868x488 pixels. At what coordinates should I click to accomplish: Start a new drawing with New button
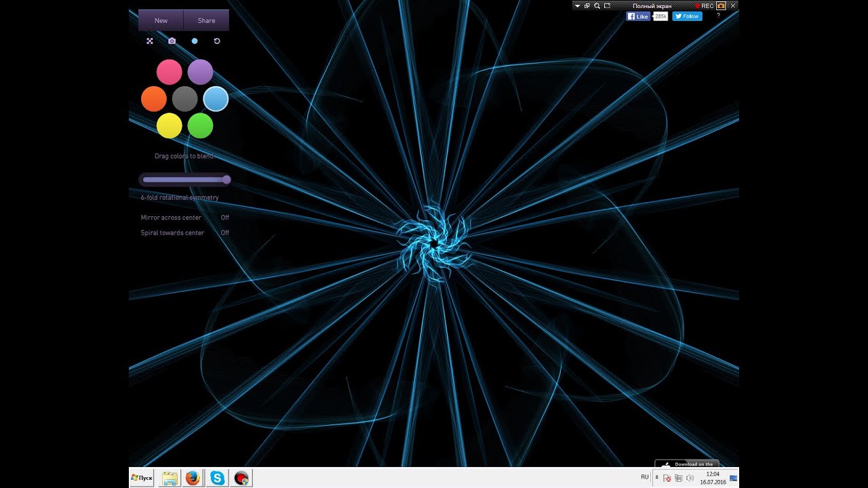click(161, 20)
